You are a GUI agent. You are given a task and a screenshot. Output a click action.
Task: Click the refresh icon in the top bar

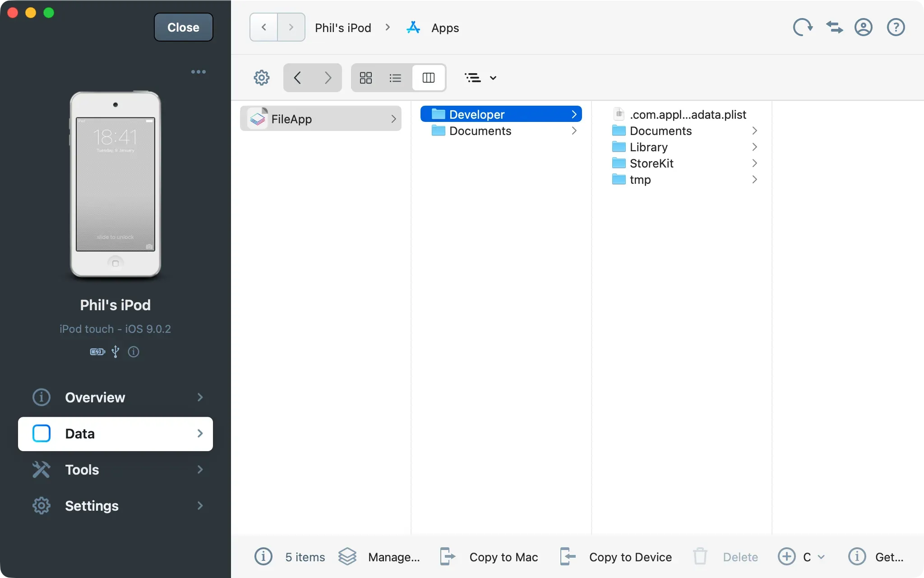803,28
